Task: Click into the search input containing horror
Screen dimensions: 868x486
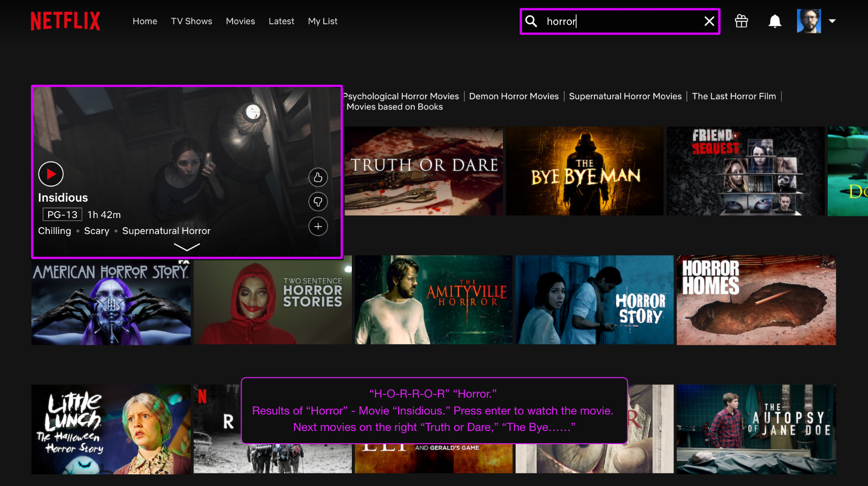Action: [620, 21]
